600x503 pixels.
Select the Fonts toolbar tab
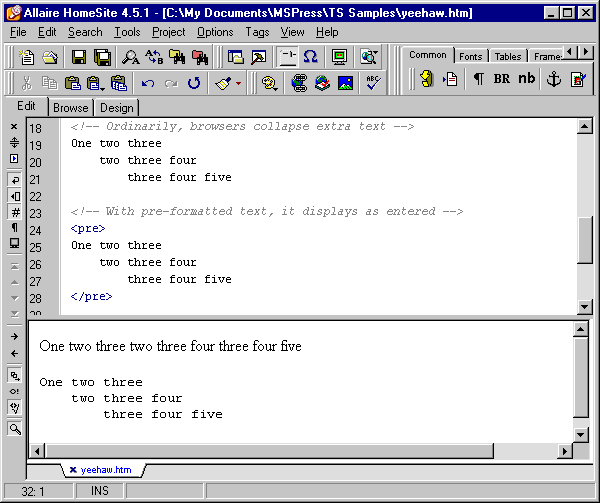[470, 56]
